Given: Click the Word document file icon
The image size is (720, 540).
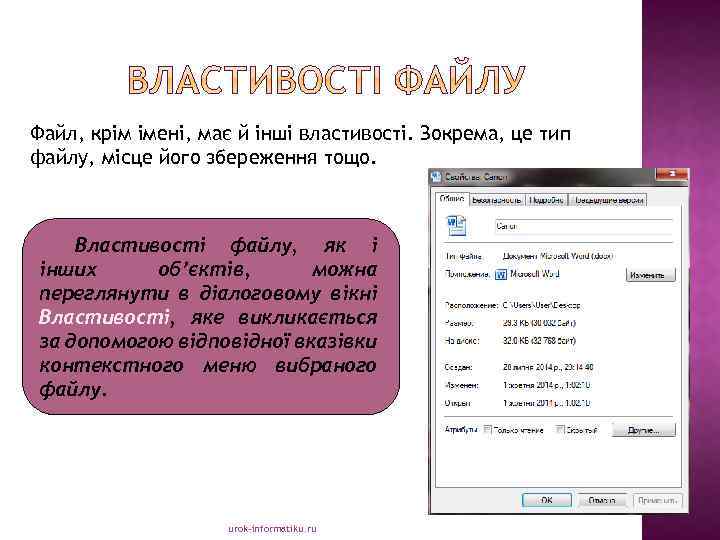Looking at the screenshot, I should [x=456, y=225].
